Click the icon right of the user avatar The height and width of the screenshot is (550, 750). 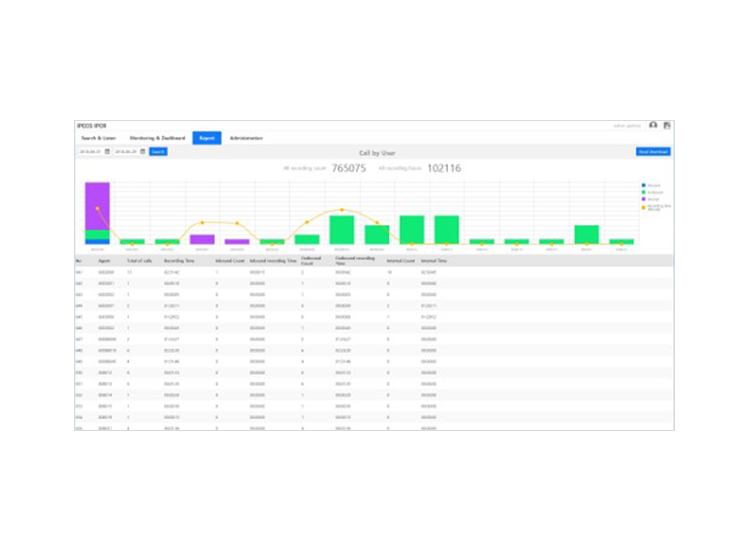(667, 126)
